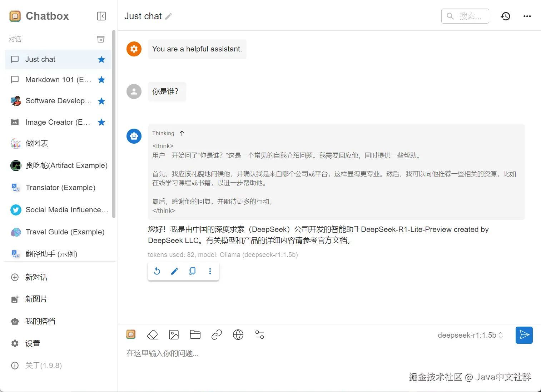Collapse the Thinking section arrow
The height and width of the screenshot is (392, 541).
click(182, 133)
